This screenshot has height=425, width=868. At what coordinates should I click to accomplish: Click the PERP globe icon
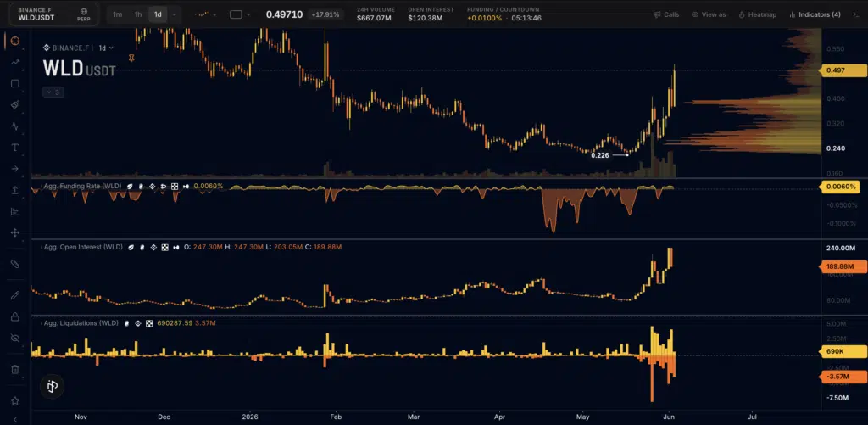pyautogui.click(x=84, y=14)
